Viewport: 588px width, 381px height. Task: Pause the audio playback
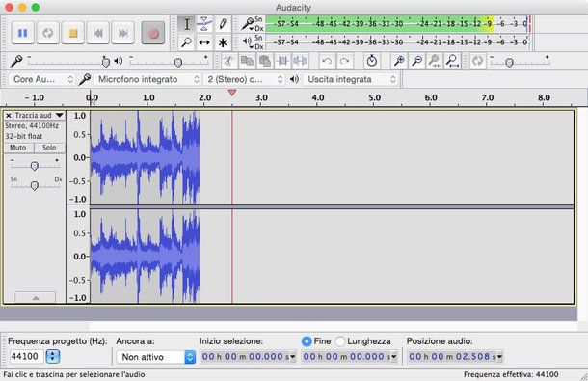[22, 33]
